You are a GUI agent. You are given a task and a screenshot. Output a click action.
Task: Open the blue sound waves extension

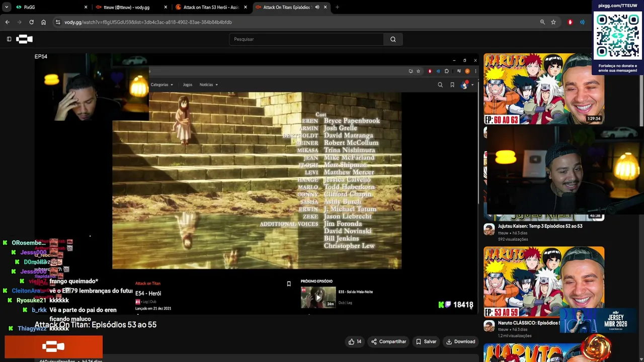click(582, 22)
